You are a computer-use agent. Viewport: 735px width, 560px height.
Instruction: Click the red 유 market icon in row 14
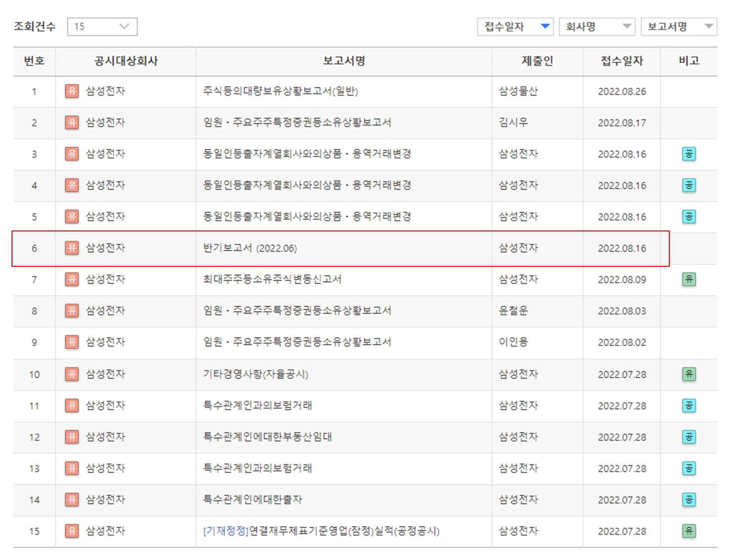pos(72,500)
